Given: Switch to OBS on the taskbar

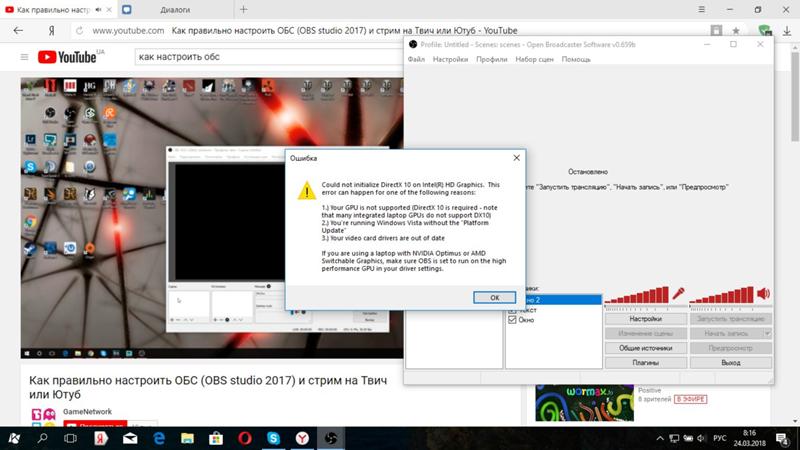Looking at the screenshot, I should (331, 438).
